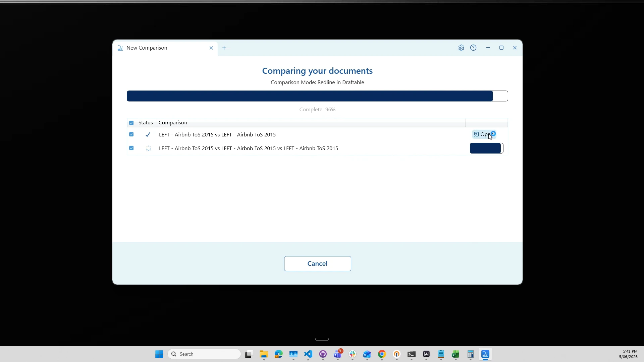644x362 pixels.
Task: Click the completed checkmark status icon
Action: pos(148,134)
